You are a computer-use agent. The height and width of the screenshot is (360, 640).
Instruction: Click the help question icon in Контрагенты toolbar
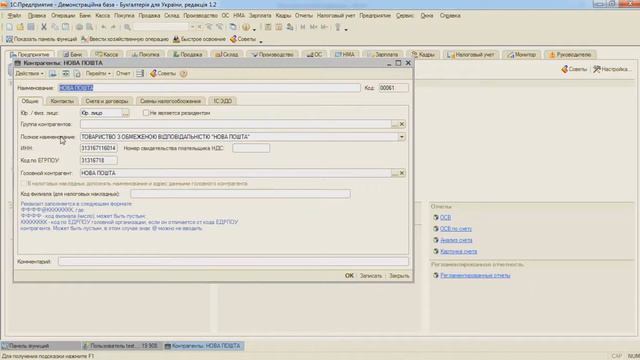coord(183,73)
